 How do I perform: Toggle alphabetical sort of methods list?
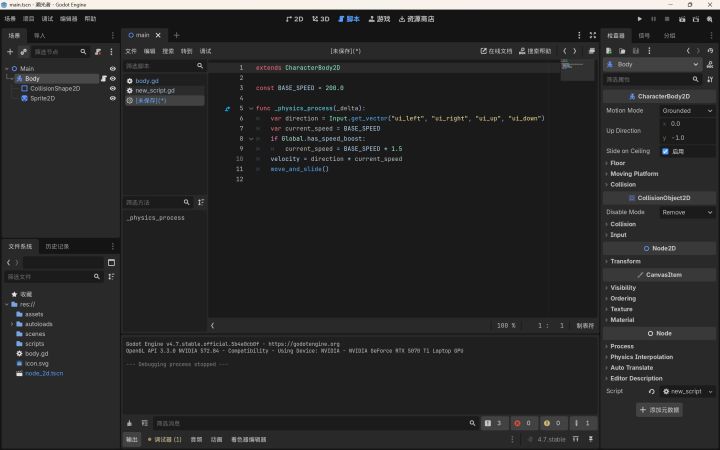click(201, 202)
